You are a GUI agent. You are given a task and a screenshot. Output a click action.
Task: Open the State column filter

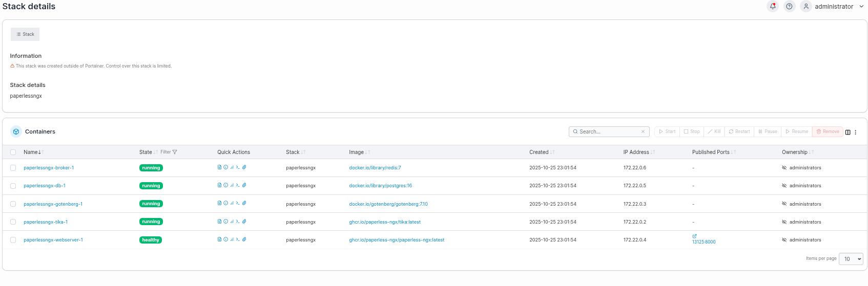169,152
